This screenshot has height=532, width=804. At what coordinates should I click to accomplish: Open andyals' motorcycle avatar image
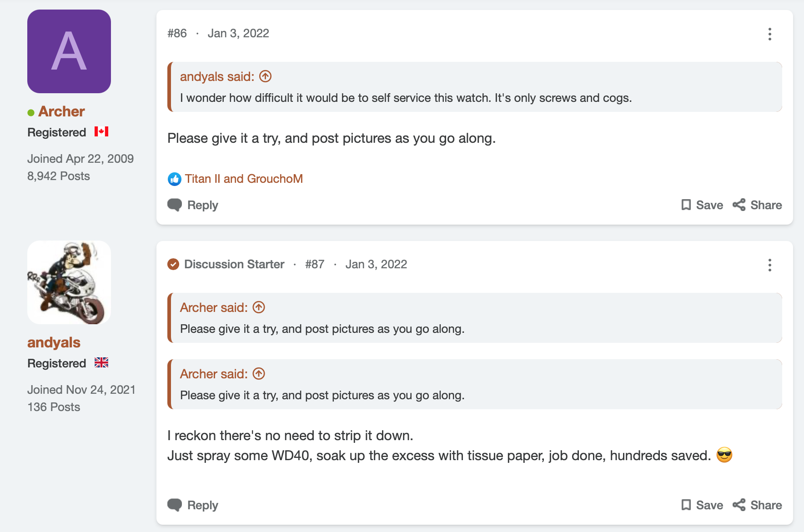pyautogui.click(x=69, y=282)
